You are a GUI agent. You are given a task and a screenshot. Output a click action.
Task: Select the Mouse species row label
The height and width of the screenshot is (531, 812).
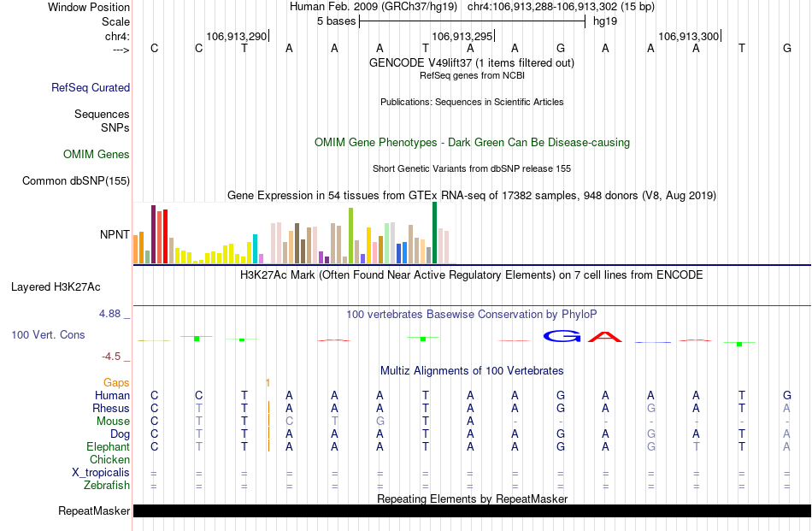click(113, 422)
